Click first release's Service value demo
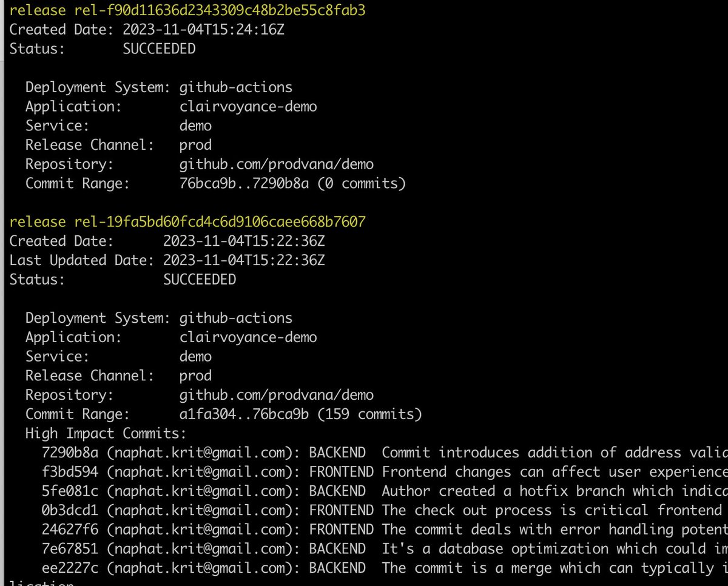This screenshot has width=728, height=586. coord(195,126)
